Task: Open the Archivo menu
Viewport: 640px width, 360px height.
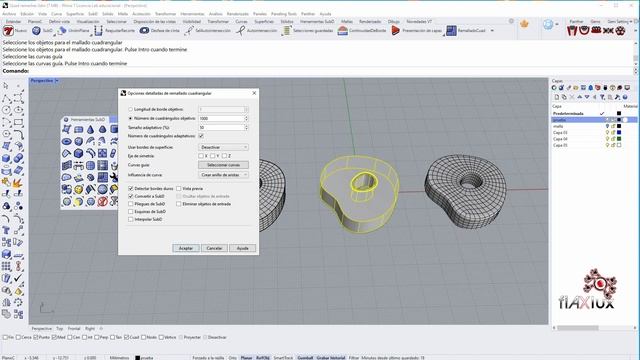Action: 9,14
